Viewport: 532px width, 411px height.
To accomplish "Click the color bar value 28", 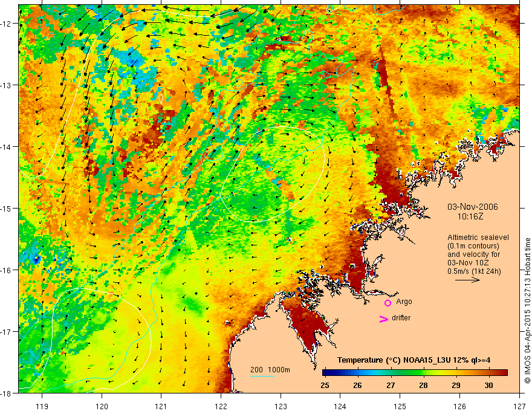I will click(x=423, y=386).
